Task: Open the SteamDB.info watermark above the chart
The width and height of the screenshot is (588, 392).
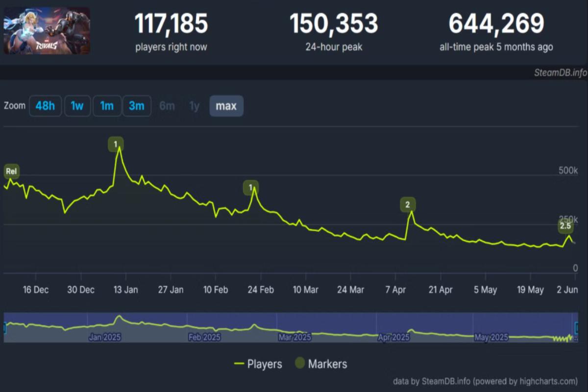Action: (x=561, y=73)
